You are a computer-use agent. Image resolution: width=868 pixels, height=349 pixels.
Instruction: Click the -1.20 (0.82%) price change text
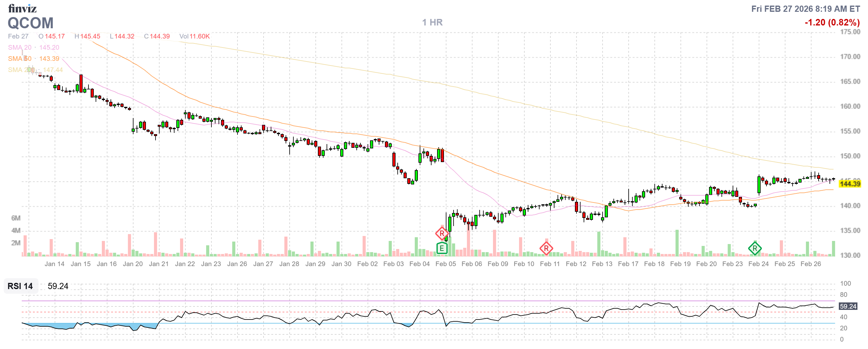tap(832, 22)
